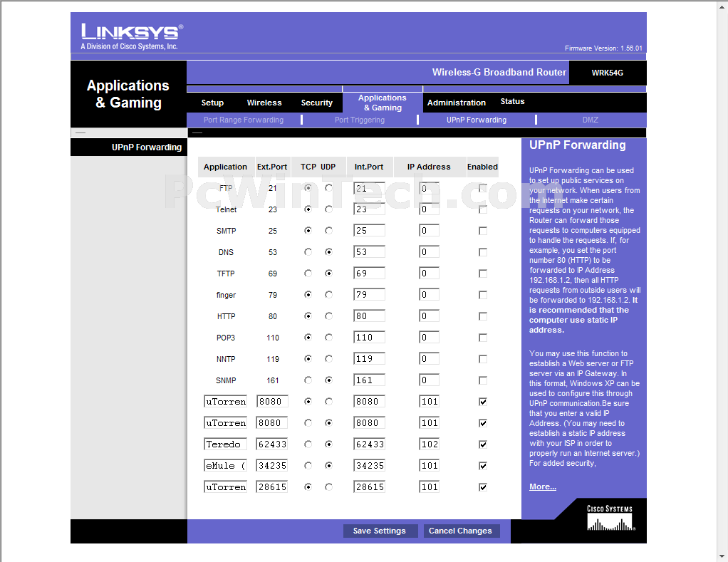Select UDP for the NNTP row

328,359
